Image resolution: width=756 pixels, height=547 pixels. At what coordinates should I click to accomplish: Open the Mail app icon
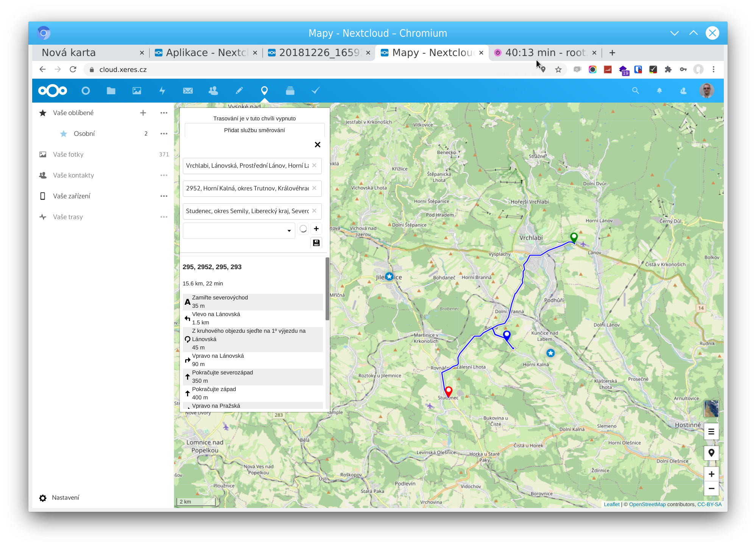188,91
